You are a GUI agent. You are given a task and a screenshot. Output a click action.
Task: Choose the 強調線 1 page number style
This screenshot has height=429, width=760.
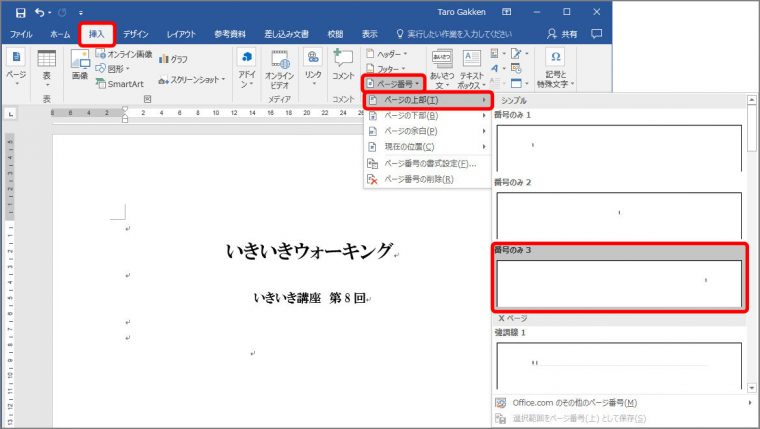pos(619,360)
